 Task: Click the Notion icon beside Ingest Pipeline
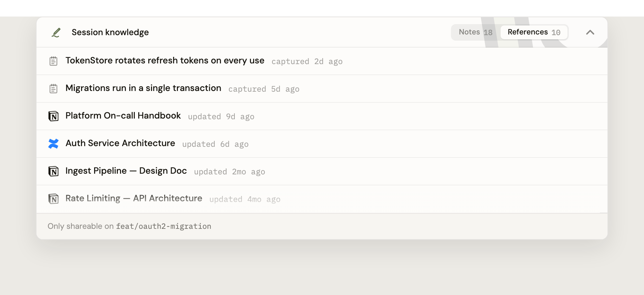click(x=53, y=171)
